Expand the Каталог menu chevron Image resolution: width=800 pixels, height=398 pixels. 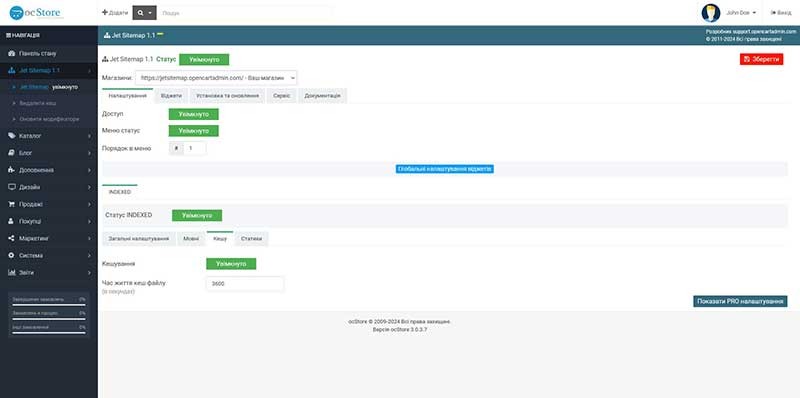tap(89, 136)
